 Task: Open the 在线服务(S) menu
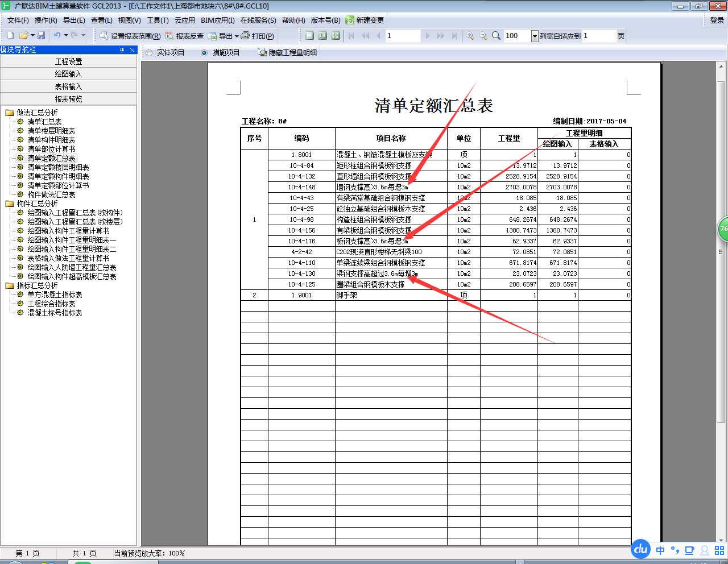pos(258,20)
